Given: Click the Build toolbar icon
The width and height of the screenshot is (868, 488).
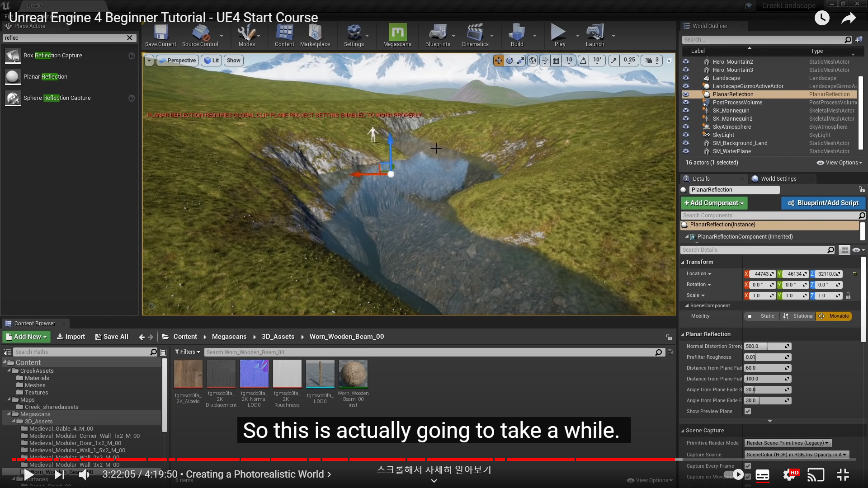Looking at the screenshot, I should (517, 33).
